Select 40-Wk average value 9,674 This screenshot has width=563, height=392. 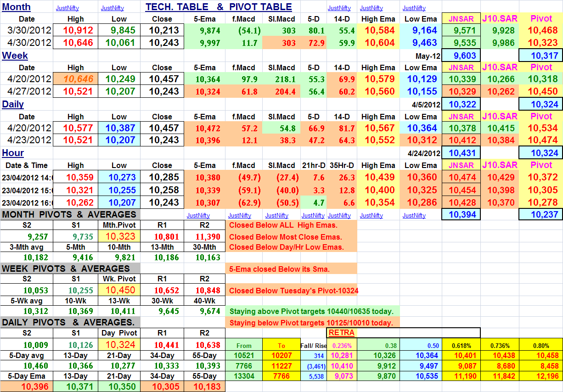tap(205, 312)
